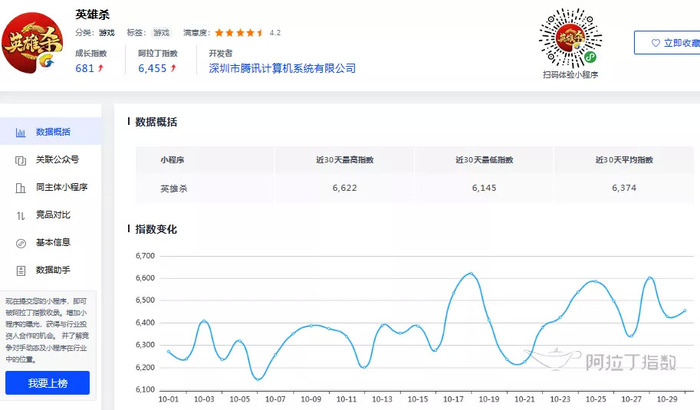The height and width of the screenshot is (410, 700).
Task: Click the 基本信息 sidebar icon
Action: (x=21, y=243)
